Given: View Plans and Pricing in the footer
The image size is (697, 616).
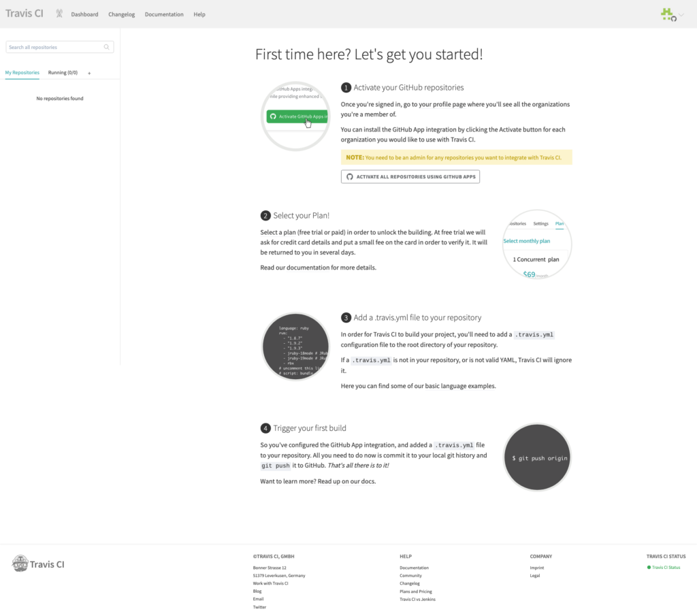Looking at the screenshot, I should point(416,591).
